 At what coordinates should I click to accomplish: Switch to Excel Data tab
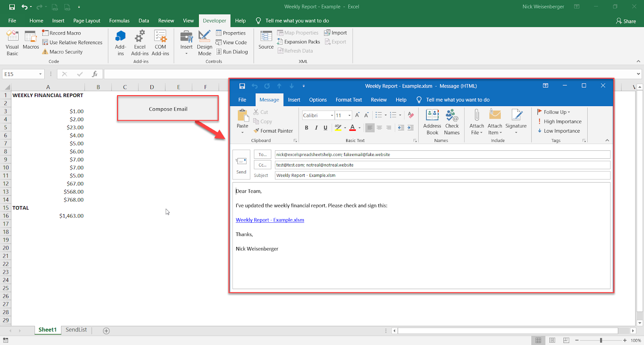[144, 21]
